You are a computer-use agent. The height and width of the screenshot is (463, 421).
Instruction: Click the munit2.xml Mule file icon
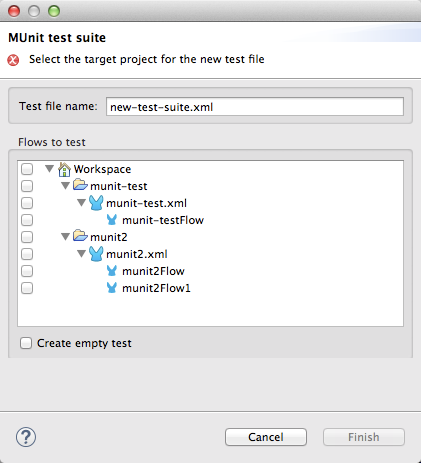(96, 254)
